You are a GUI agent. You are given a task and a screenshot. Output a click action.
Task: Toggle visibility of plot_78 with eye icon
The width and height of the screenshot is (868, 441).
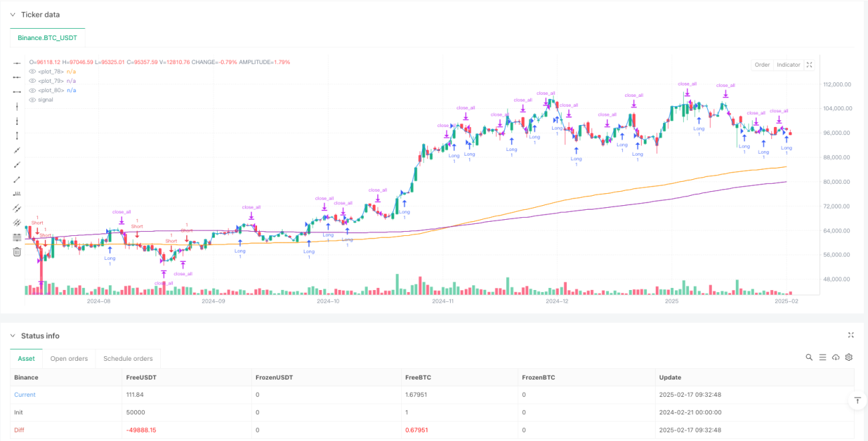coord(32,71)
